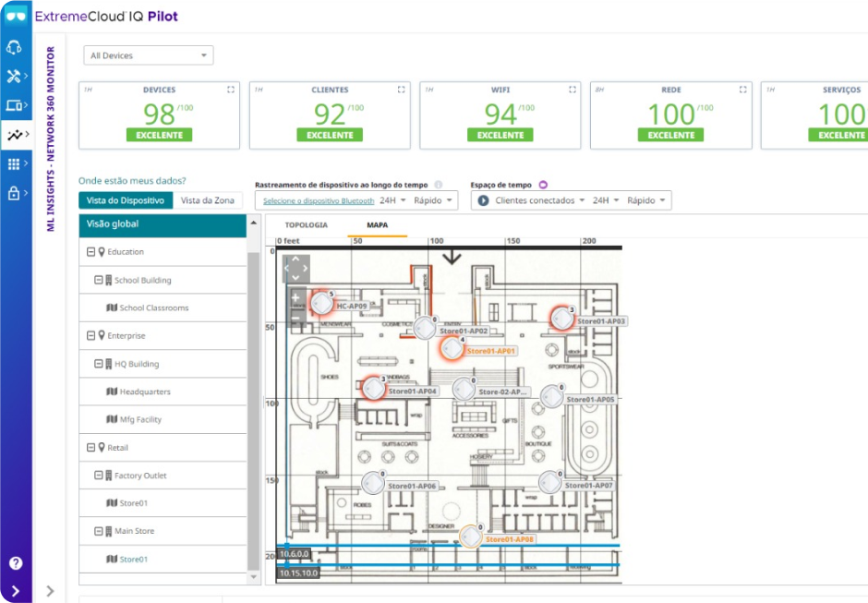Select Mfg Facility floor in the tree

[163, 420]
